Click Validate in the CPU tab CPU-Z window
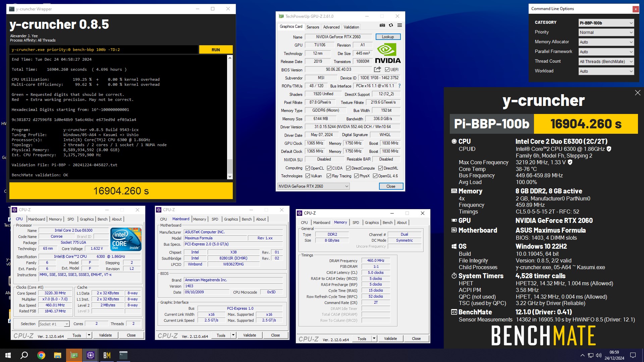Image resolution: width=644 pixels, height=362 pixels. coord(105,335)
